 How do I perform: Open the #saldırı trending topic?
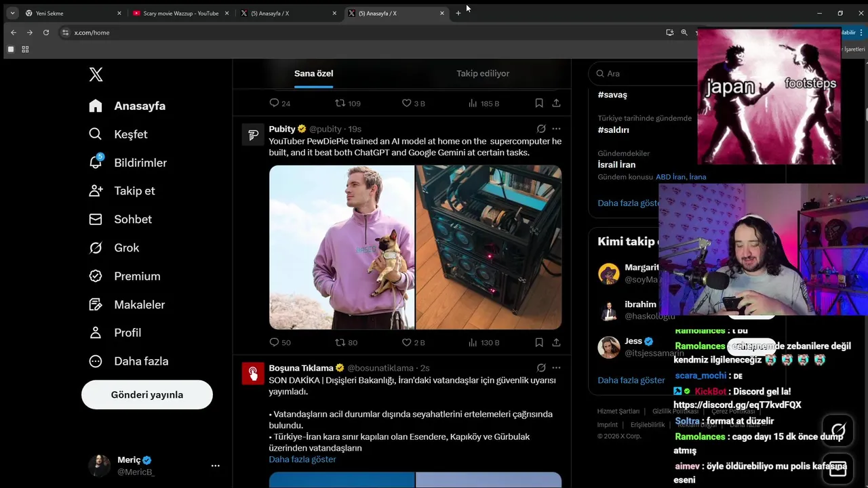(614, 129)
